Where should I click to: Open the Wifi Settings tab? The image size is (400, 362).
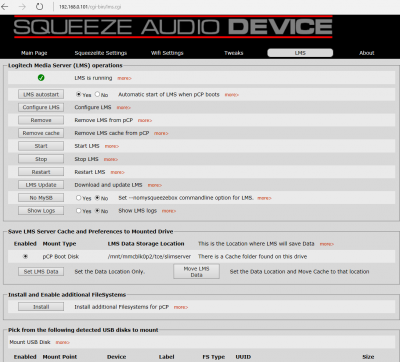point(167,53)
